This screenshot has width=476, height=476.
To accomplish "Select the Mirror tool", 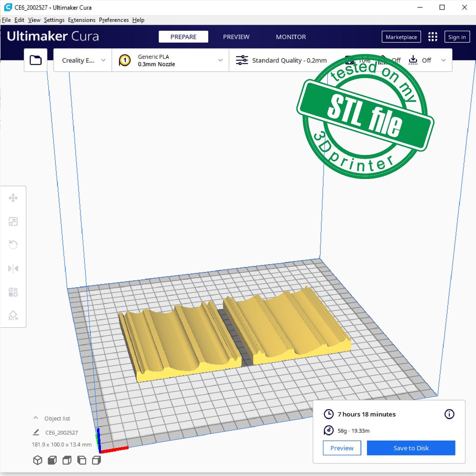I will 13,269.
